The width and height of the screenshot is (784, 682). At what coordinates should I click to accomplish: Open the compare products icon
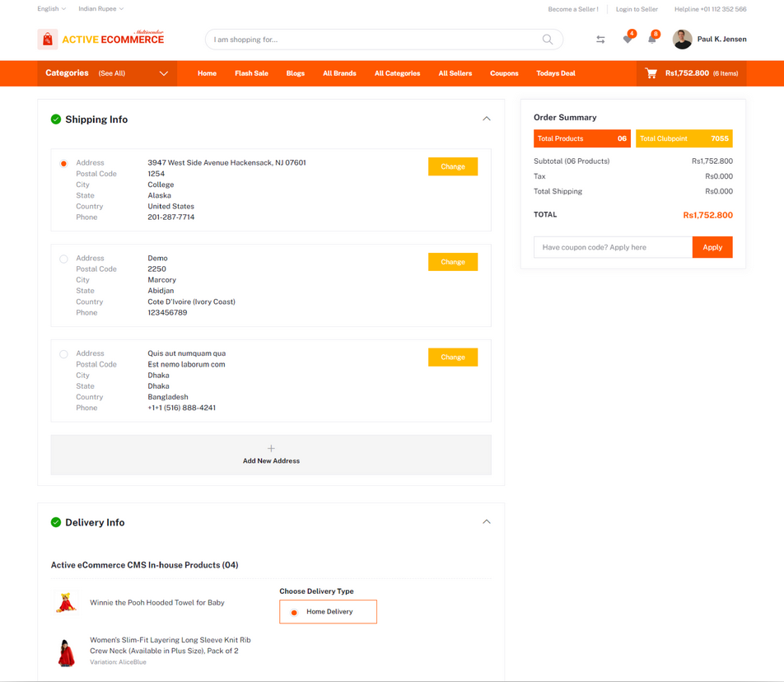tap(600, 40)
